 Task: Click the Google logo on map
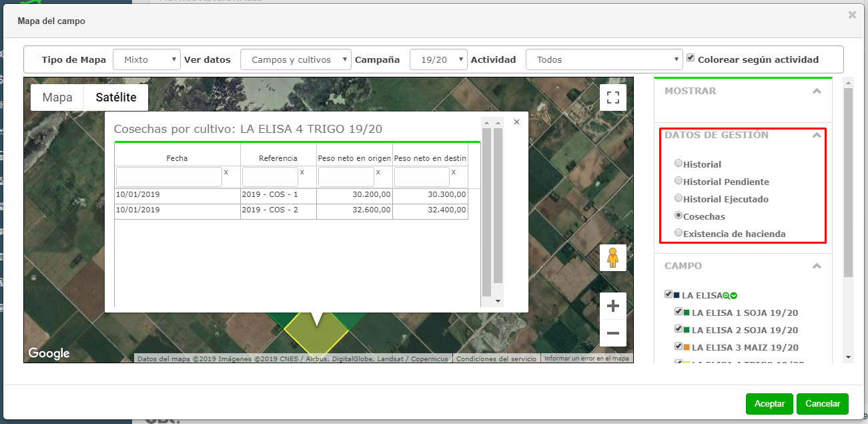coord(49,353)
